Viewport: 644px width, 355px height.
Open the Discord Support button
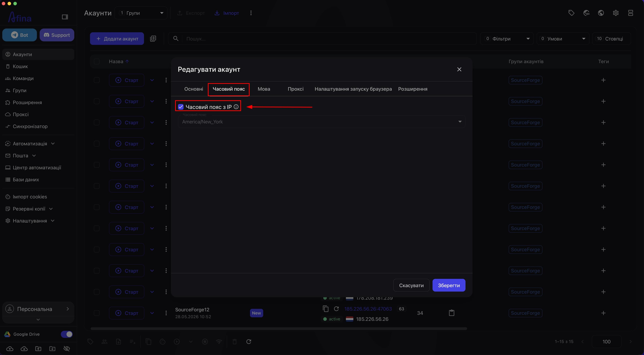tap(57, 35)
